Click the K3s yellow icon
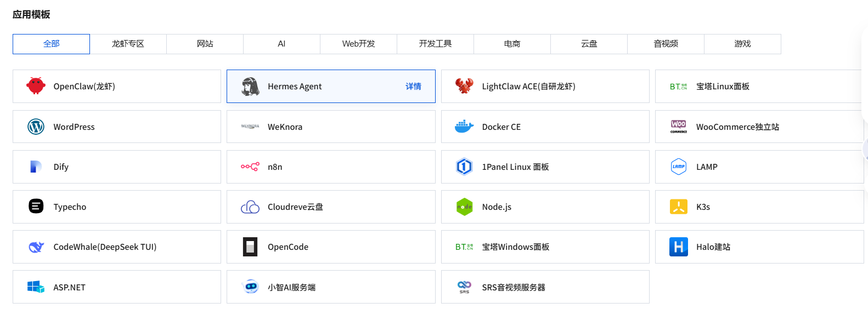 point(679,207)
